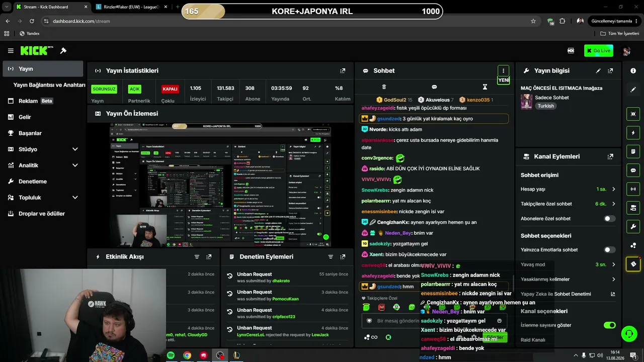Toggle İzlenme sayısını göster switch
This screenshot has height=362, width=644.
pos(609,325)
